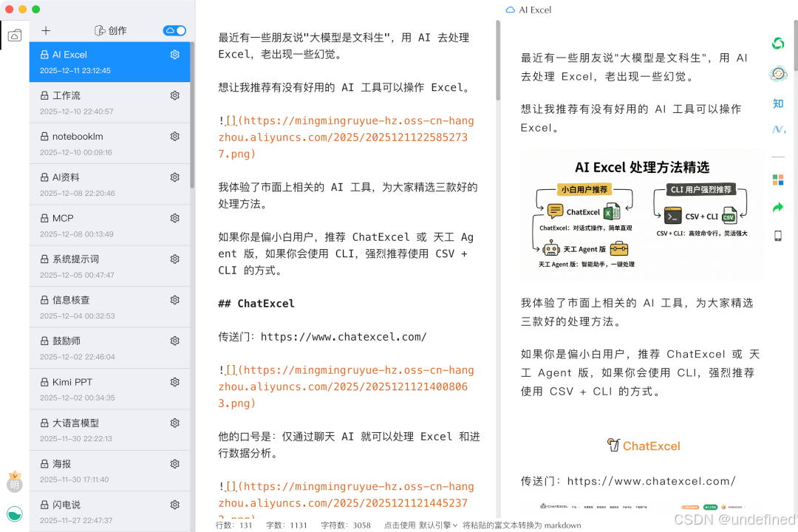
Task: Click the 20251211214008063.png image link in editor
Action: [346, 387]
